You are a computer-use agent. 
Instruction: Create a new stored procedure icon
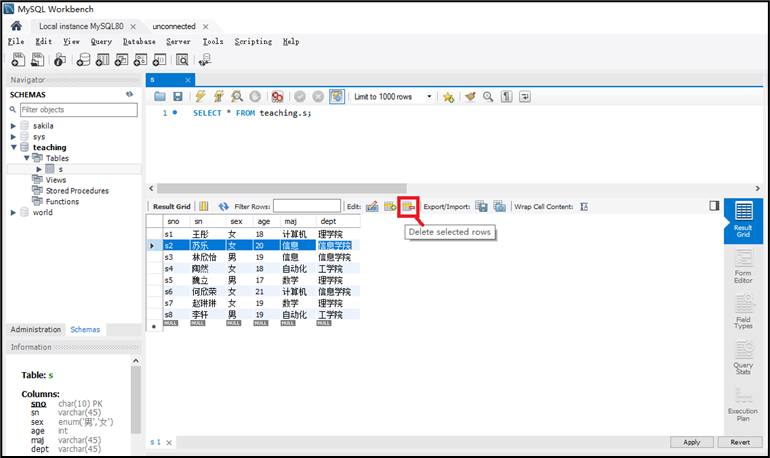(140, 60)
